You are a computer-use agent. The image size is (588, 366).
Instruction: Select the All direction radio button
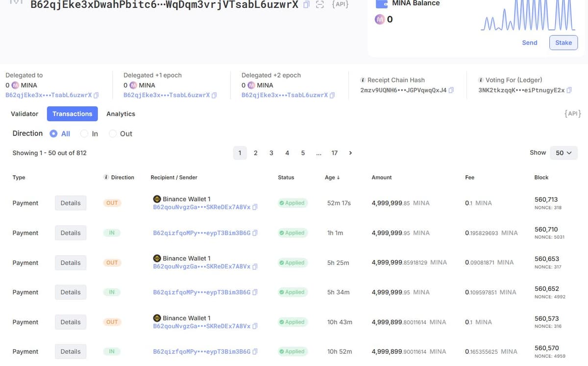pyautogui.click(x=54, y=133)
